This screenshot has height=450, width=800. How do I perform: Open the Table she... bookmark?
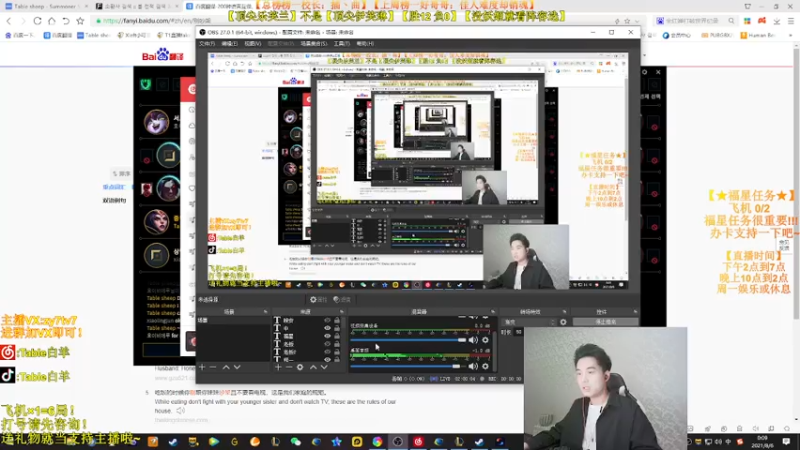[94, 35]
